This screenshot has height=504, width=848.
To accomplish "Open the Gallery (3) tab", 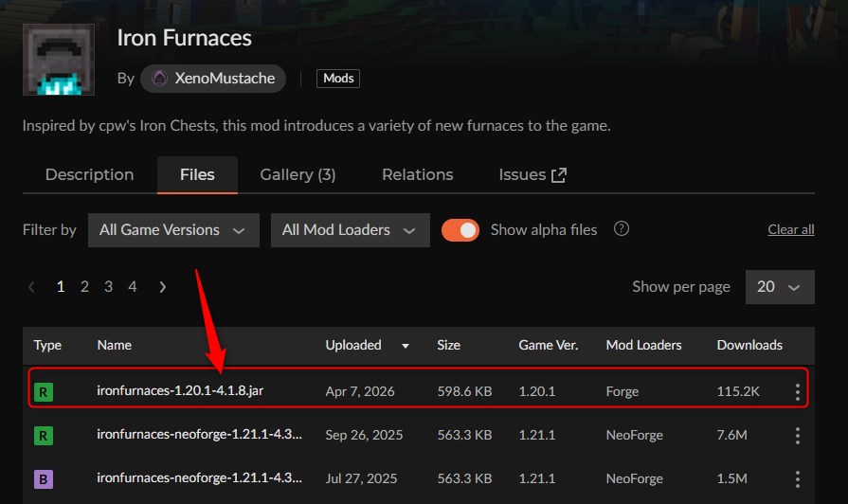I will coord(298,174).
